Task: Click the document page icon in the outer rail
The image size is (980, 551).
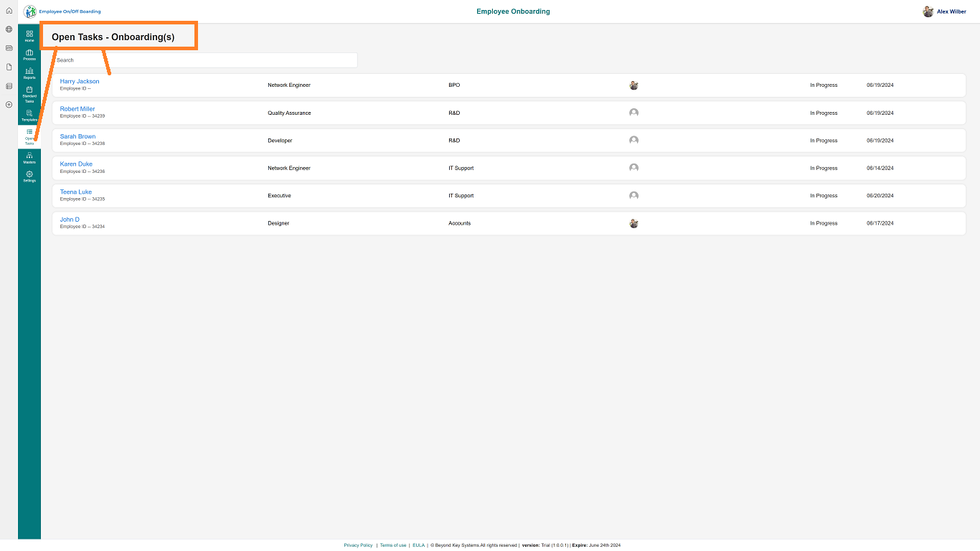Action: (x=9, y=67)
